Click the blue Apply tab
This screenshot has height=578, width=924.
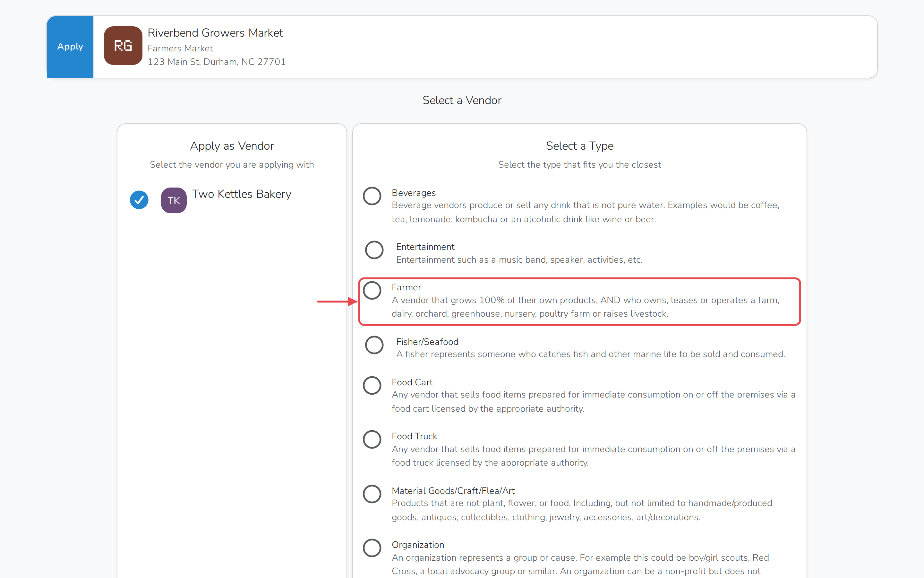[70, 47]
